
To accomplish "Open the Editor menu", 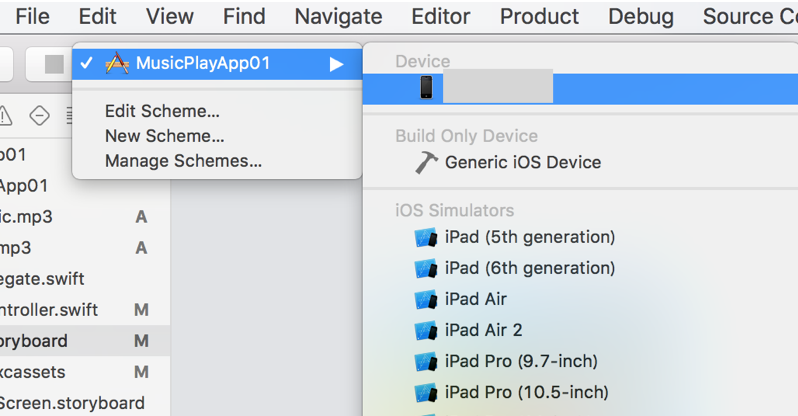I will click(x=441, y=16).
